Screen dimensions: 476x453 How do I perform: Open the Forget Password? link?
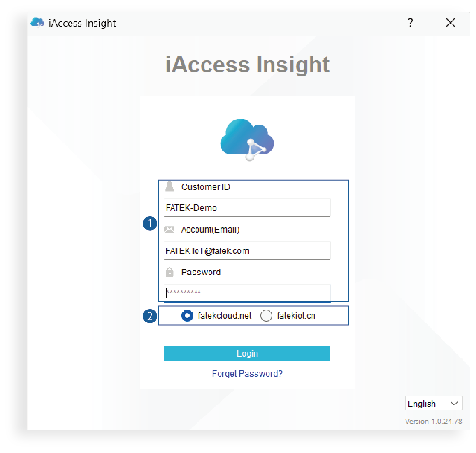tap(247, 374)
